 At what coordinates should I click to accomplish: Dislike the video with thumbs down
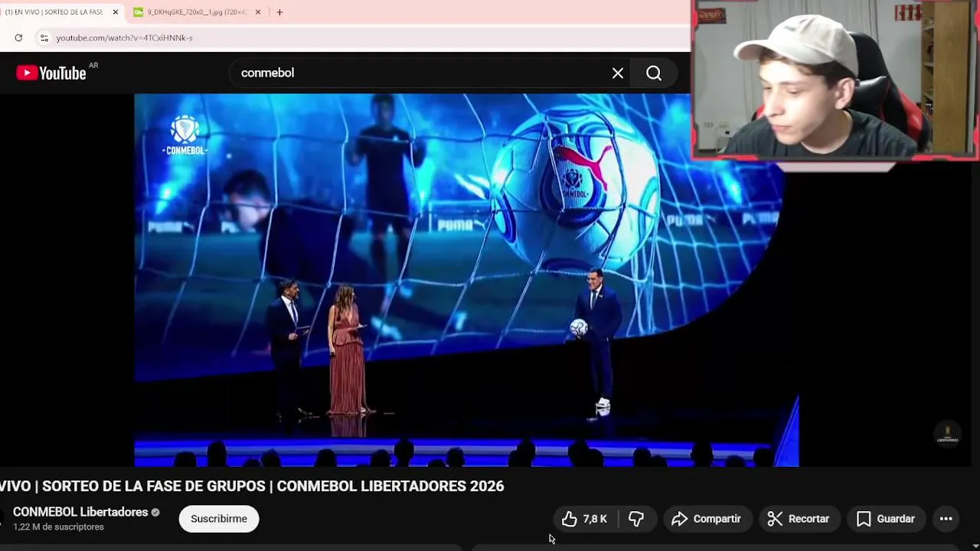[x=636, y=519]
